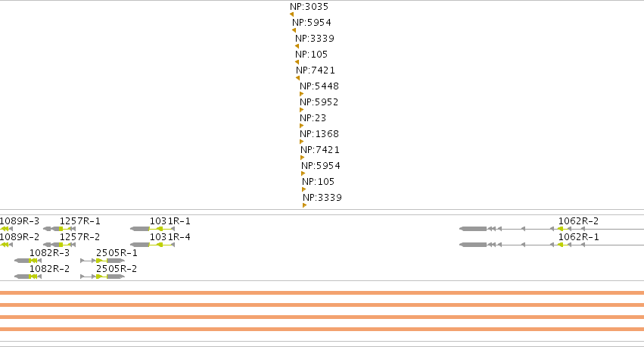Open the 1257R-2 transcript label
This screenshot has width=644, height=347.
(79, 237)
